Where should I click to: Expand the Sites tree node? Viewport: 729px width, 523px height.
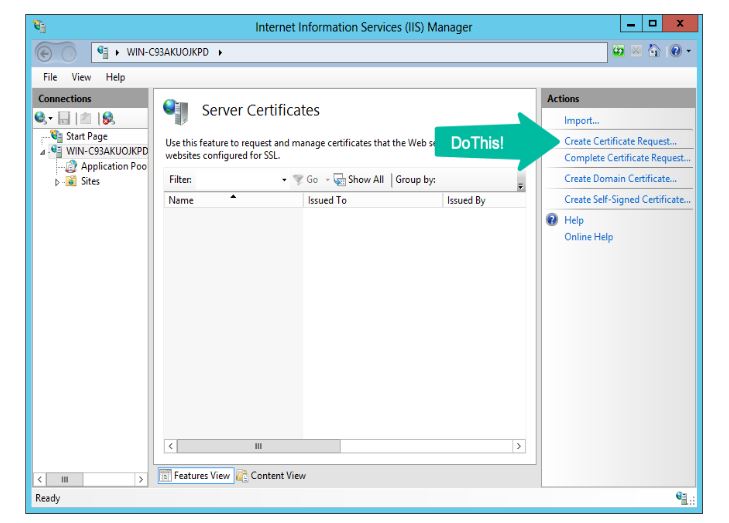(58, 182)
